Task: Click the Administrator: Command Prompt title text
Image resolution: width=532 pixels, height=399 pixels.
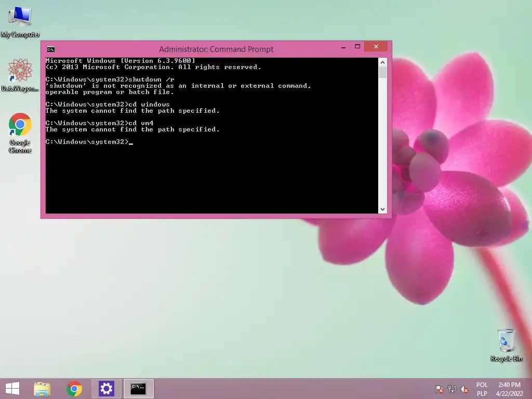Action: tap(216, 49)
